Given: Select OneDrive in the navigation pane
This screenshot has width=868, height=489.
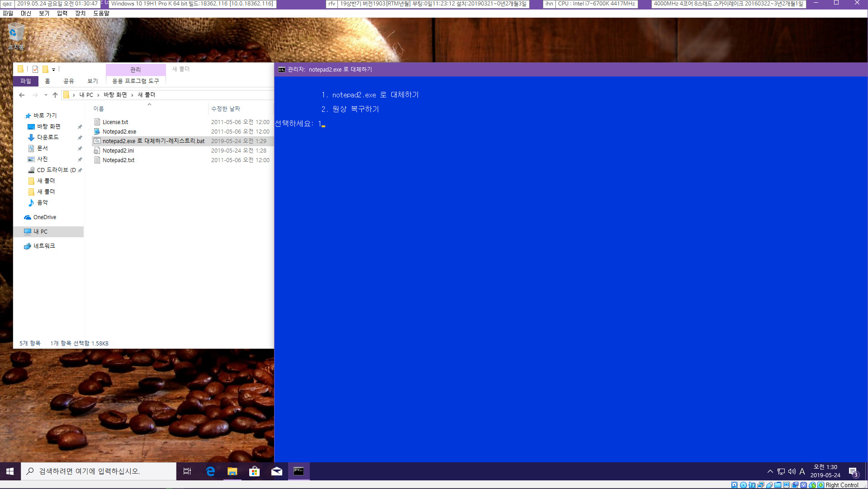Looking at the screenshot, I should click(44, 217).
